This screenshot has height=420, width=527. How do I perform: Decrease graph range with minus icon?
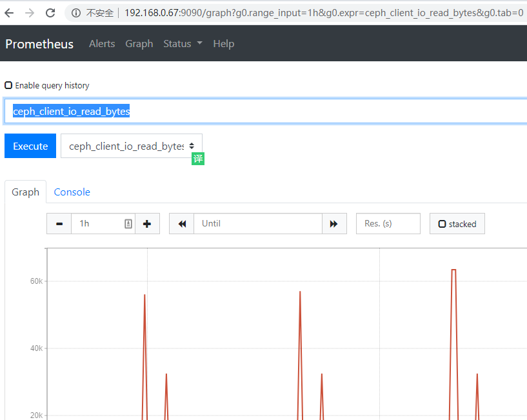coord(59,224)
